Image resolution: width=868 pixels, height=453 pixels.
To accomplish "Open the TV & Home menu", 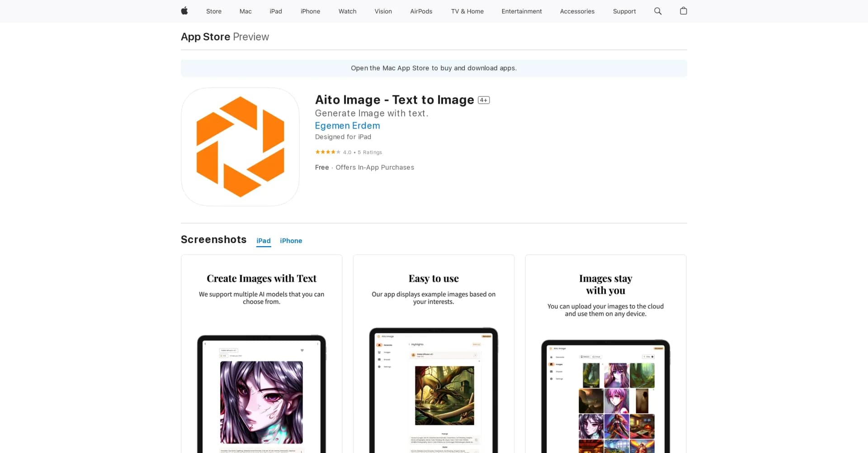I will [467, 11].
